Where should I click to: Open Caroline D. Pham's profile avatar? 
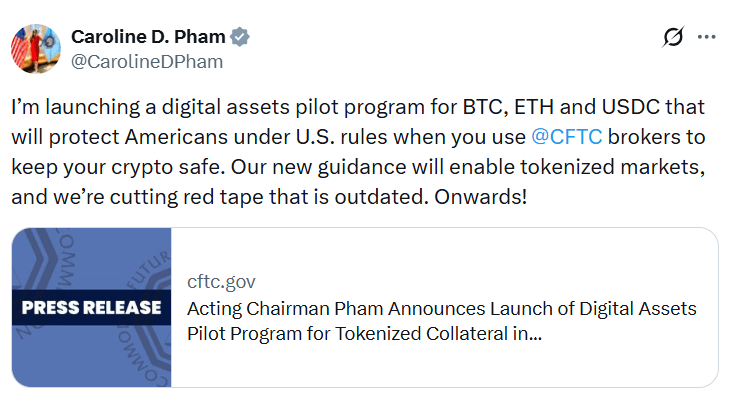coord(32,46)
